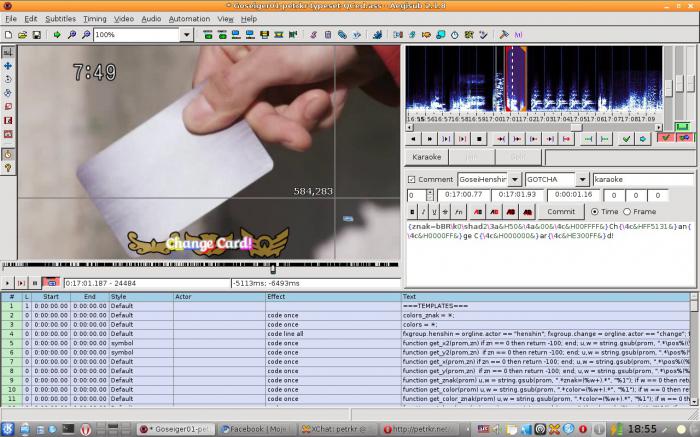Image resolution: width=700 pixels, height=437 pixels.
Task: Click the Commit button
Action: click(561, 212)
